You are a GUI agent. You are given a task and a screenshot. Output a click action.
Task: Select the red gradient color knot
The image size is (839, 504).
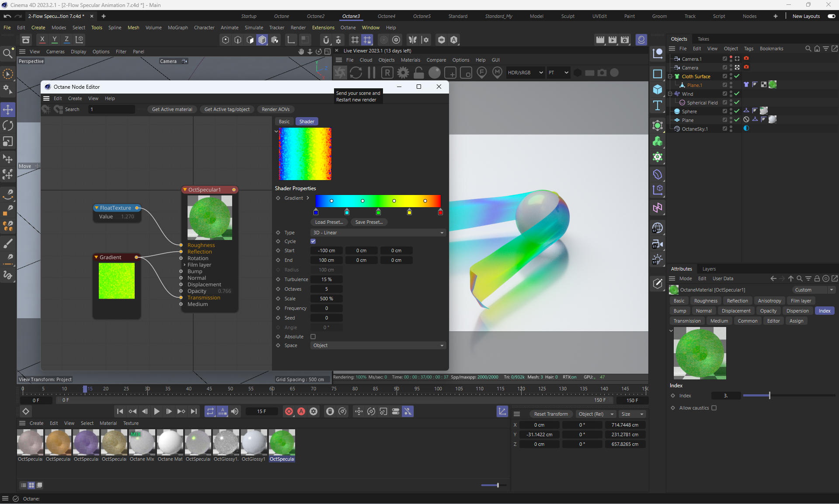440,212
